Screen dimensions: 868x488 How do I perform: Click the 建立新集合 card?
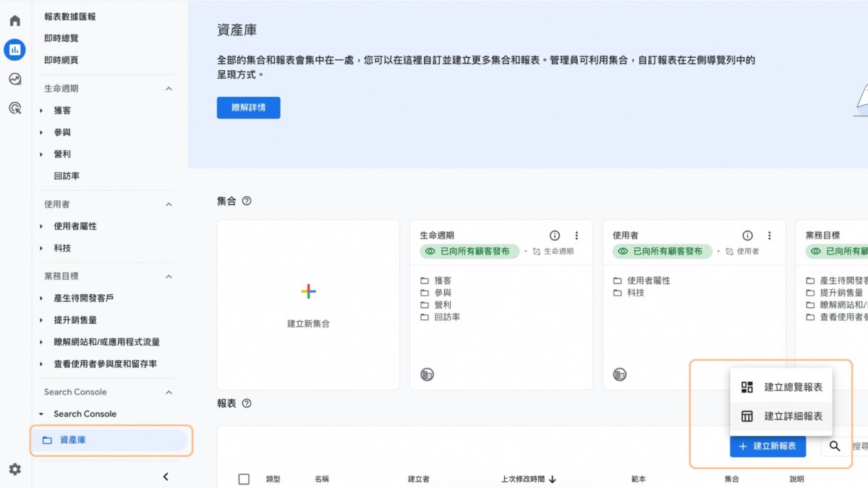tap(308, 304)
